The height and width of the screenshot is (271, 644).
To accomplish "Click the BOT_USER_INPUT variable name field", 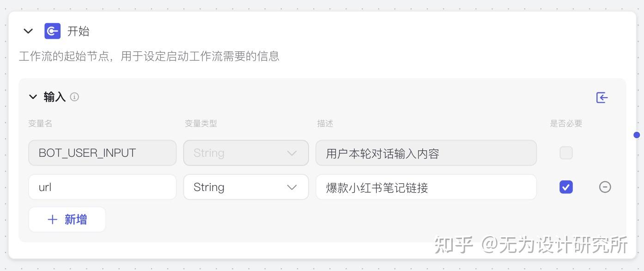I will (102, 153).
